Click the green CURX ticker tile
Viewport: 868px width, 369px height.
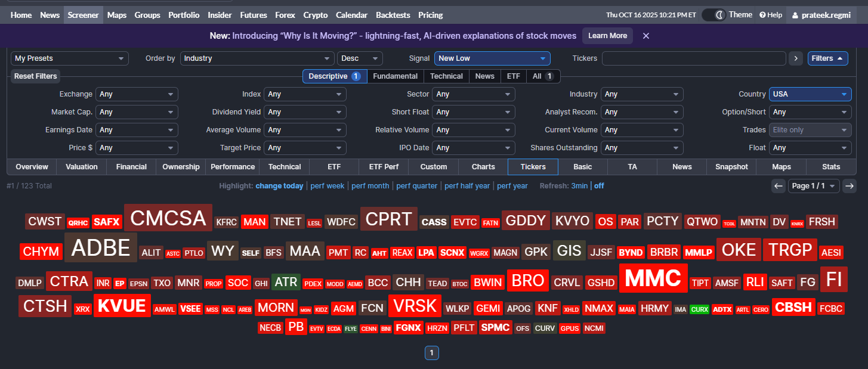700,310
